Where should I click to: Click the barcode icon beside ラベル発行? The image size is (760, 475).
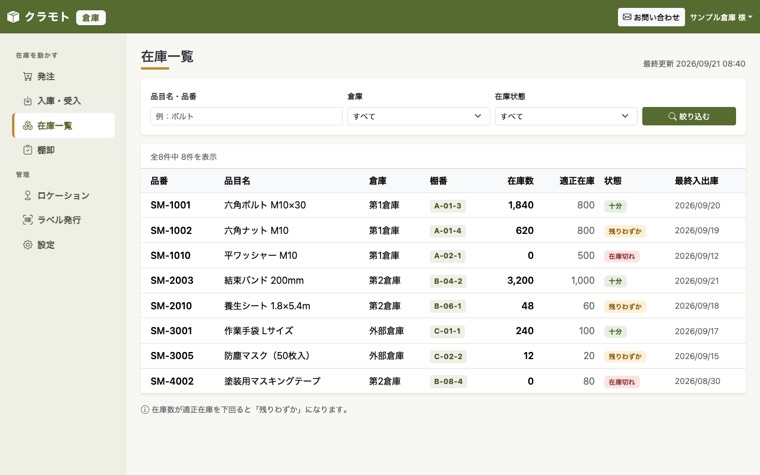tap(28, 220)
